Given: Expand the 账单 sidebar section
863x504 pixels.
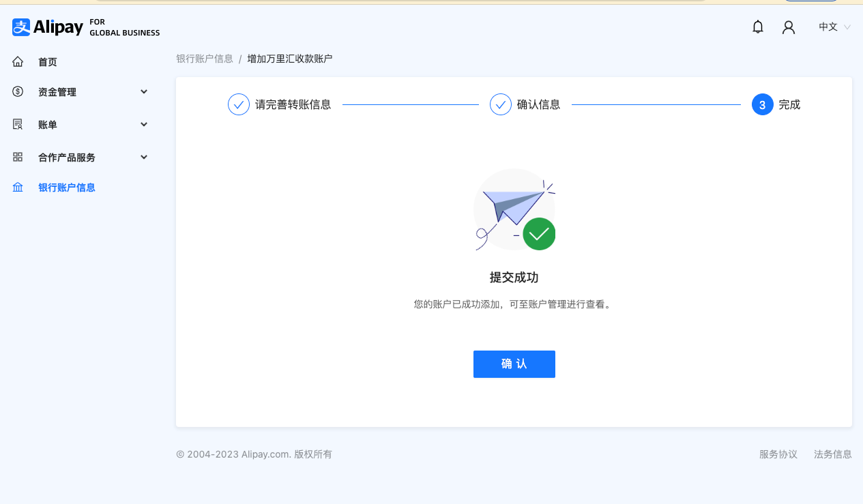Looking at the screenshot, I should pyautogui.click(x=143, y=124).
